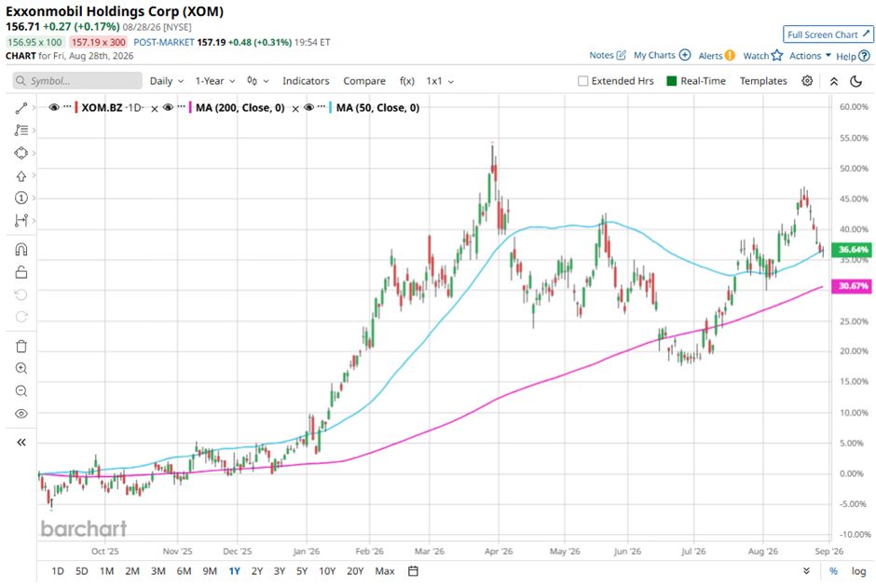Select the 6M time range tab
This screenshot has width=876, height=588.
click(184, 570)
